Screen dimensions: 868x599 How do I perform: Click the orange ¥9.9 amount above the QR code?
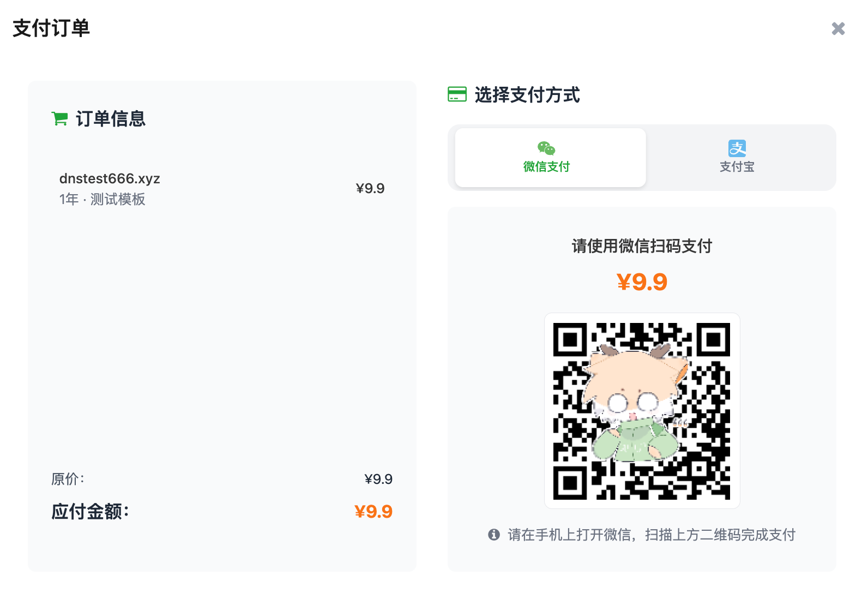point(642,281)
